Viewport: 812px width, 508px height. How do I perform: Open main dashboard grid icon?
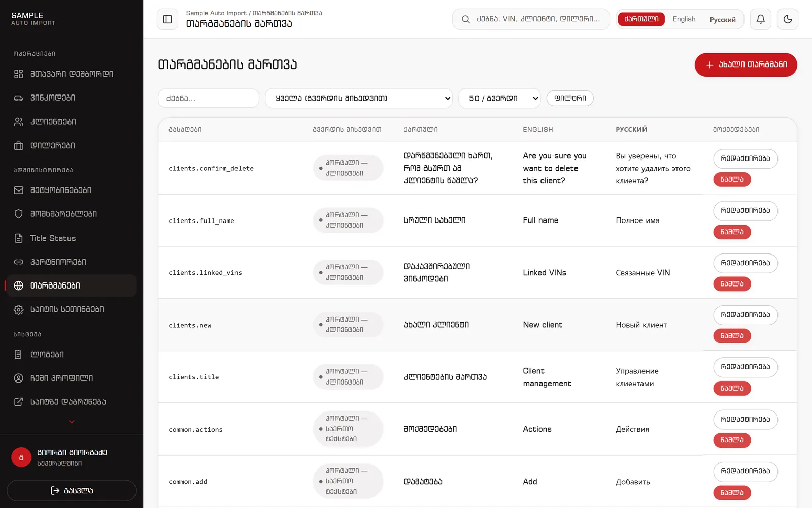point(19,74)
